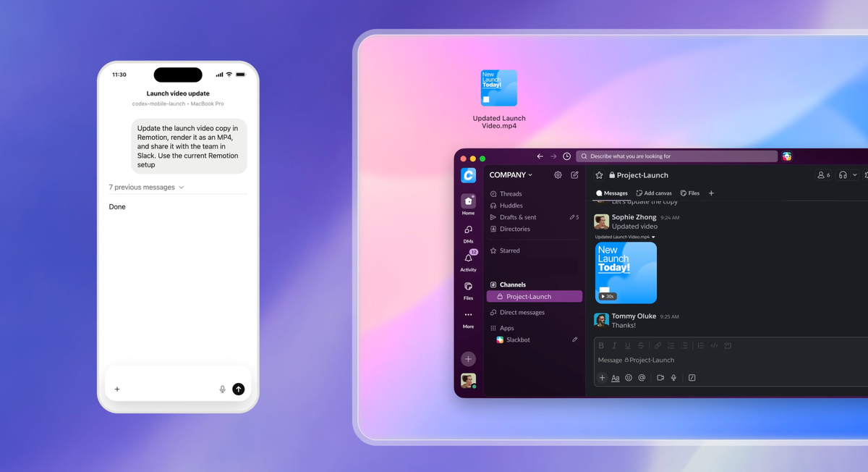Image resolution: width=868 pixels, height=472 pixels.
Task: Insert a link in the composer
Action: click(x=658, y=346)
